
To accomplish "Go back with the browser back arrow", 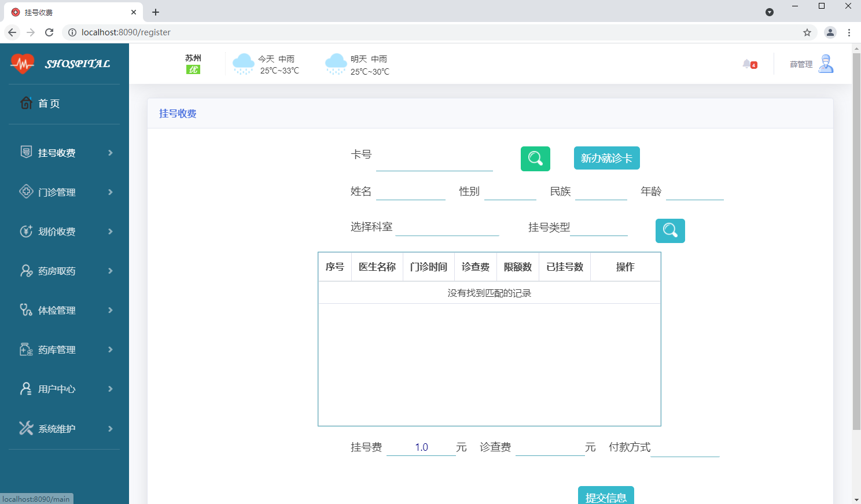I will coord(12,32).
